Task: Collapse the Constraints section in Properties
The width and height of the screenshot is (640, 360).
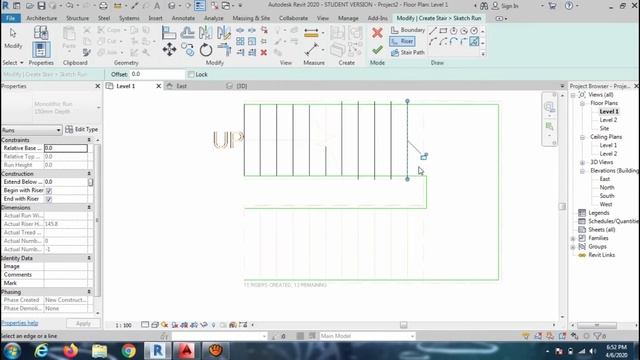Action: pos(89,140)
